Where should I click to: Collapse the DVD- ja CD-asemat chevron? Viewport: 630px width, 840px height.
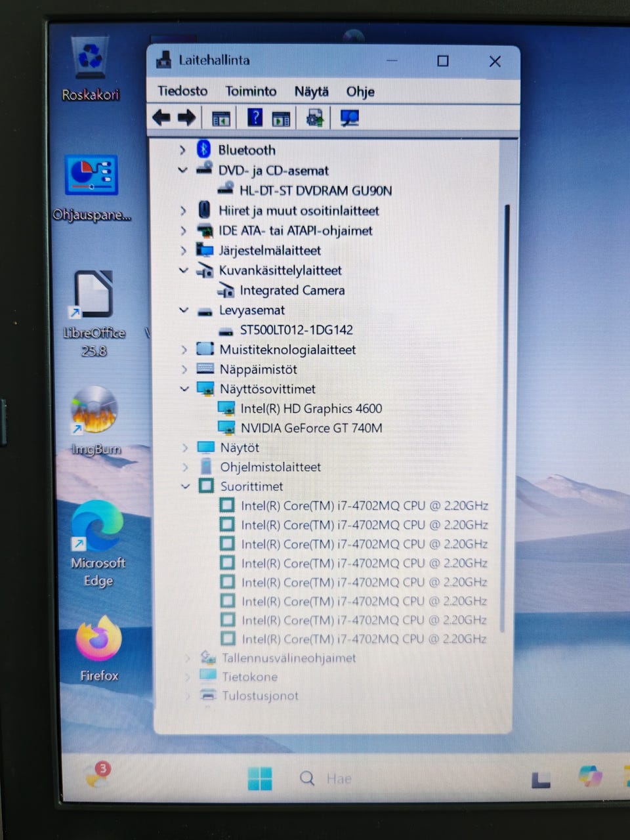[x=182, y=170]
